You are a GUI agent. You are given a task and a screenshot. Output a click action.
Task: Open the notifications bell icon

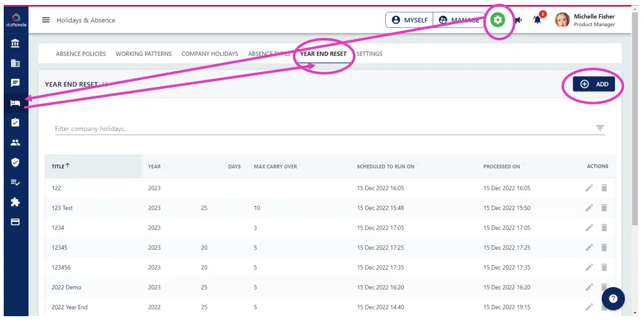[x=537, y=20]
